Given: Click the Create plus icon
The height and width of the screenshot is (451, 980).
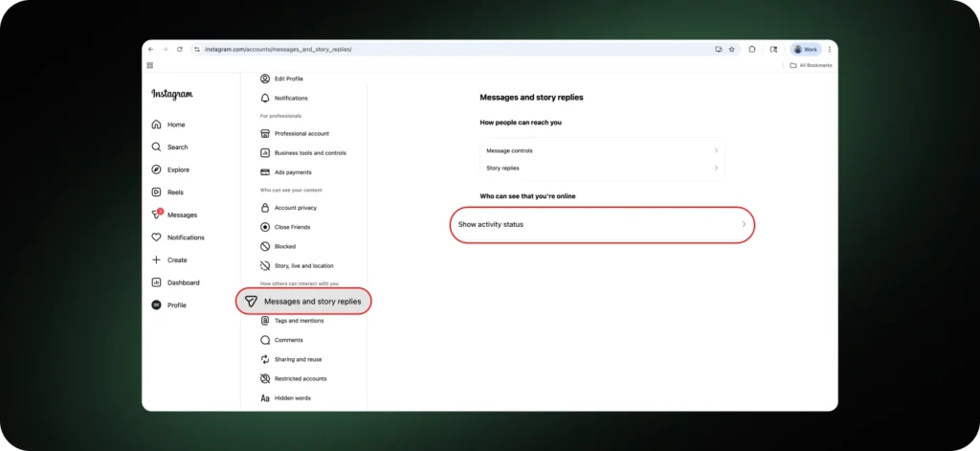Looking at the screenshot, I should (156, 260).
